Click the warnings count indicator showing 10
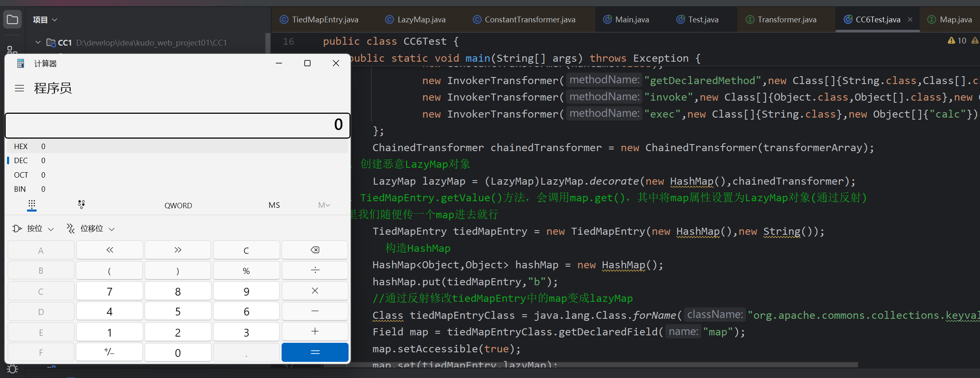 point(957,41)
